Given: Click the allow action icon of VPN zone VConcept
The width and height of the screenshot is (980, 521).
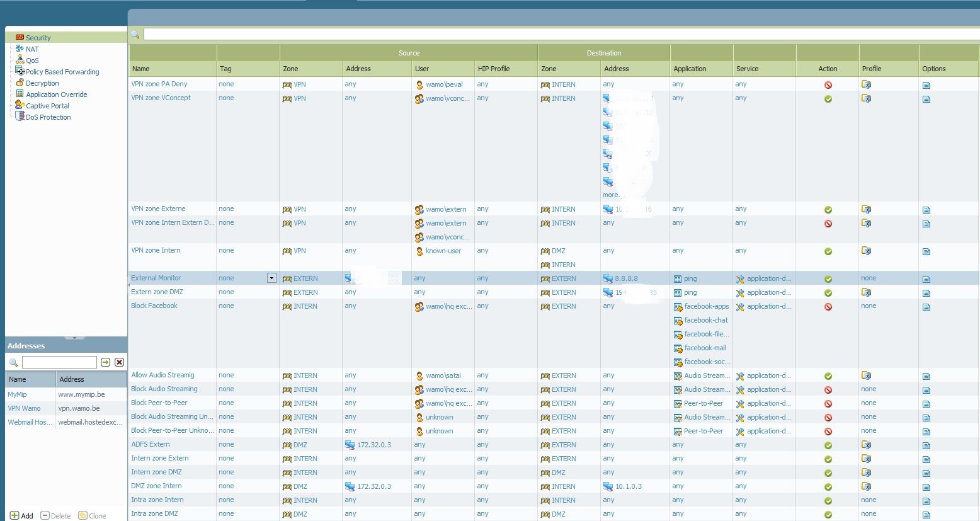Looking at the screenshot, I should click(x=828, y=99).
